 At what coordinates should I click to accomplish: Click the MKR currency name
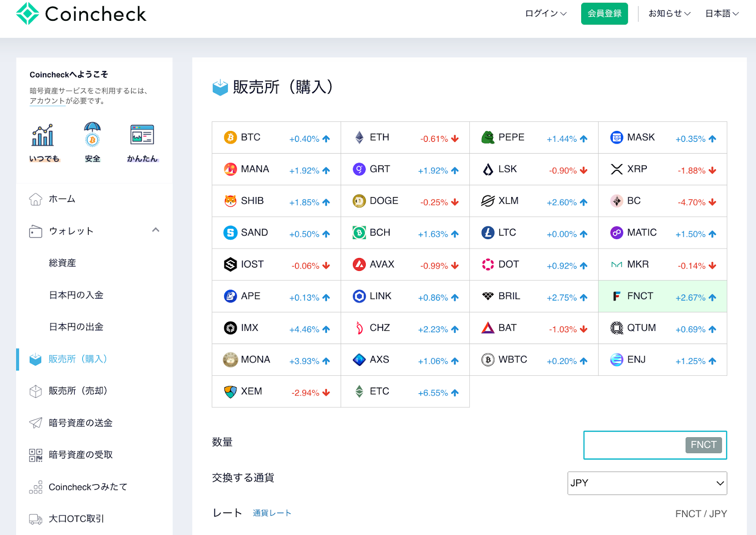(638, 264)
